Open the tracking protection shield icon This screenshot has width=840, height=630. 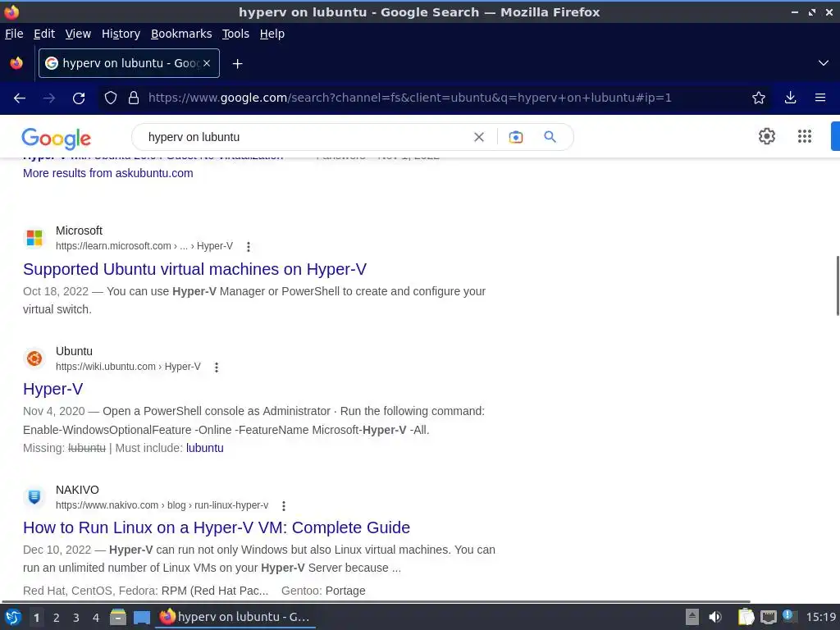[x=111, y=98]
